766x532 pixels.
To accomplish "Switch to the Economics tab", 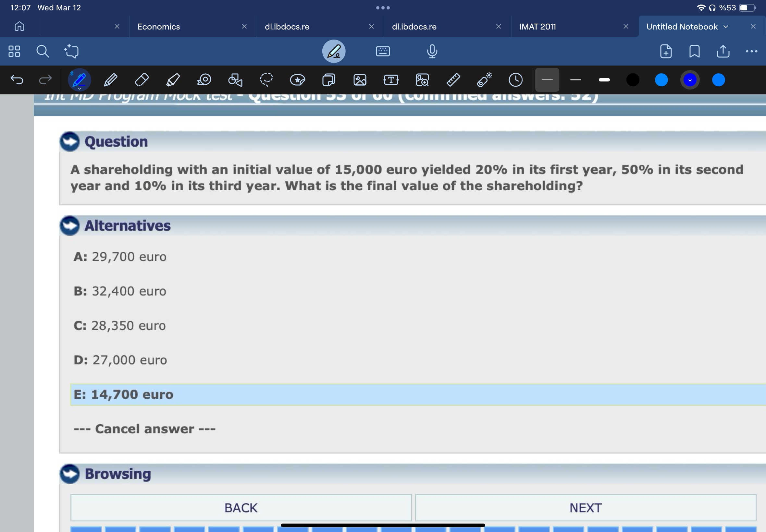I will click(x=159, y=27).
